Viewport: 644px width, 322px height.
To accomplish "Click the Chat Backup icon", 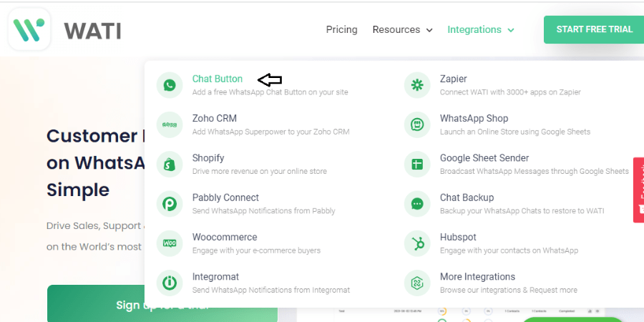I will 417,204.
